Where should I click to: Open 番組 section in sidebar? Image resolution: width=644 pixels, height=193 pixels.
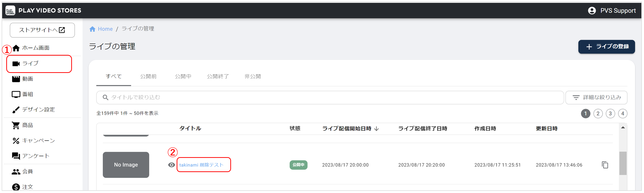pos(27,94)
